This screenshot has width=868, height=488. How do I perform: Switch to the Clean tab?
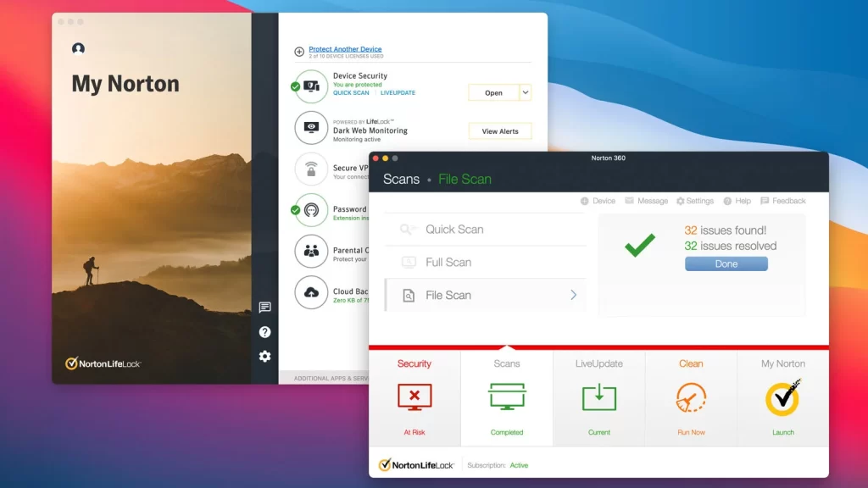coord(691,398)
